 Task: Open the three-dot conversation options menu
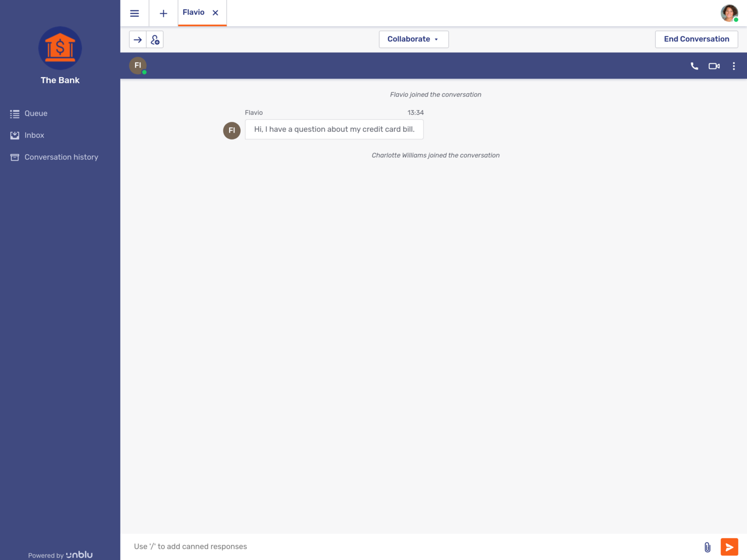734,66
